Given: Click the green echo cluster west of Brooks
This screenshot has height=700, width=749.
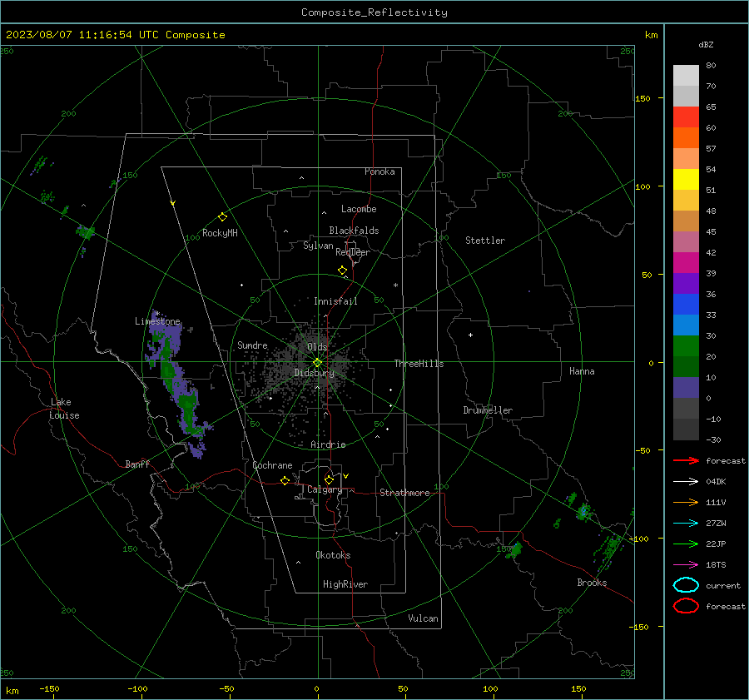Looking at the screenshot, I should coord(514,550).
